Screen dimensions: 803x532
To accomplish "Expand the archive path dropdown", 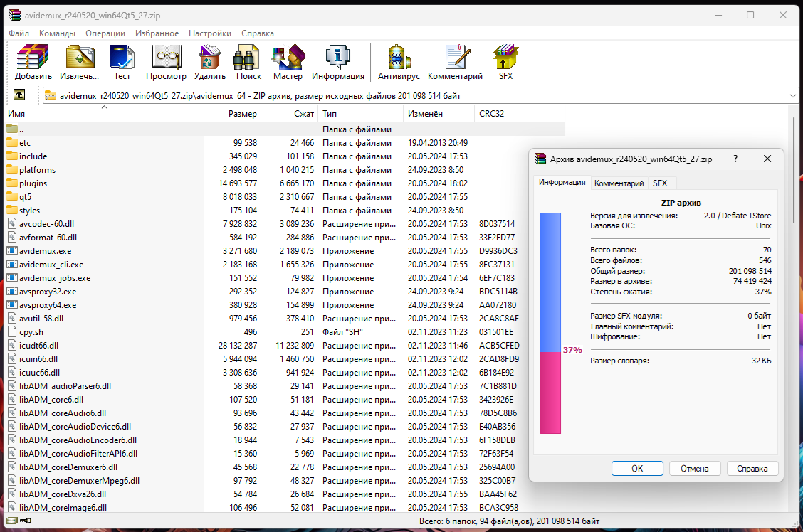I will pyautogui.click(x=793, y=95).
